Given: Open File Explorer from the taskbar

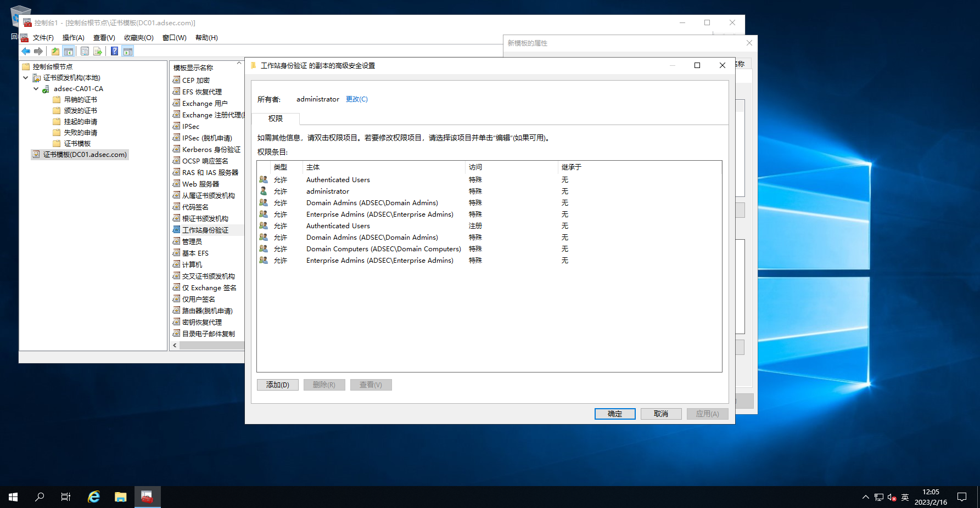Looking at the screenshot, I should point(120,497).
